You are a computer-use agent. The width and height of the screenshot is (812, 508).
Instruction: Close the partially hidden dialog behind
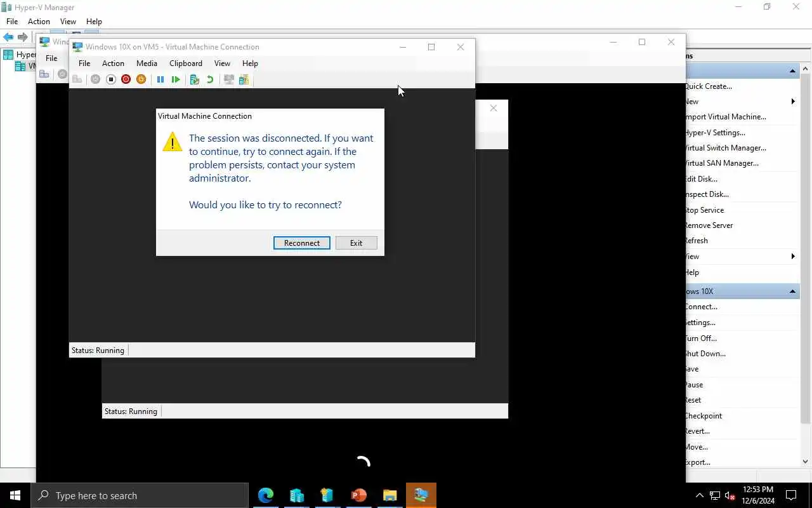(x=494, y=109)
